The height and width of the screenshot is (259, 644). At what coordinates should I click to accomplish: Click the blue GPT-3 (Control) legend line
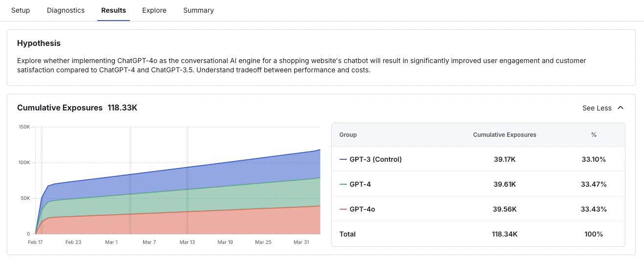click(343, 159)
